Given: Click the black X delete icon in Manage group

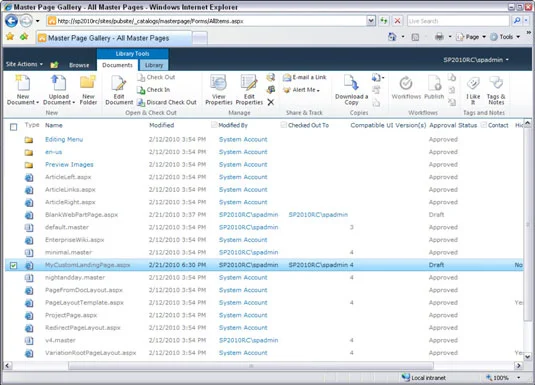Looking at the screenshot, I should click(x=271, y=102).
